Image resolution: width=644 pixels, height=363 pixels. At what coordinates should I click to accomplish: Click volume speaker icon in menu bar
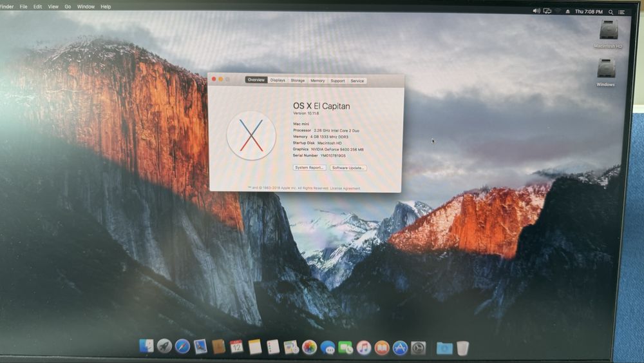tap(536, 11)
